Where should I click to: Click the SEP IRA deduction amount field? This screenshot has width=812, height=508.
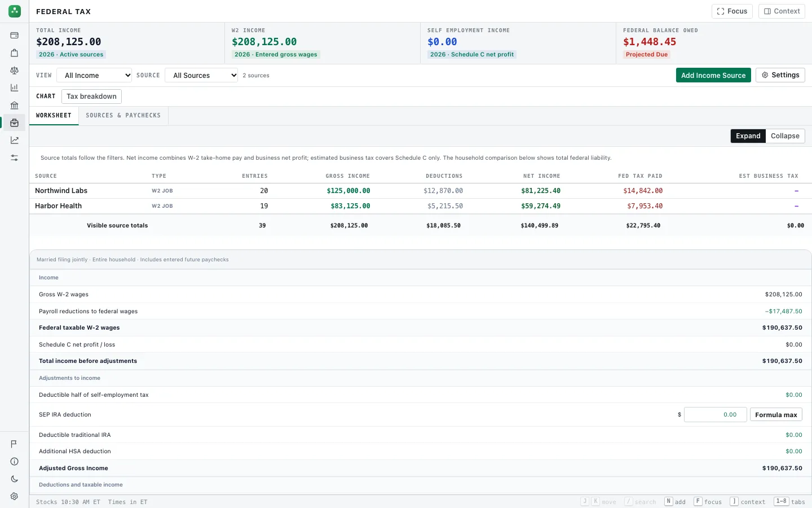(715, 415)
